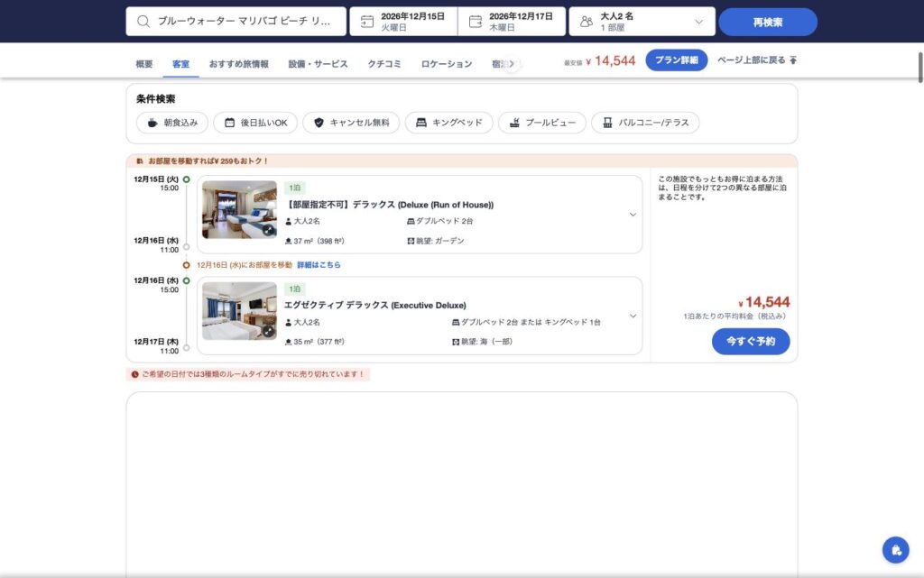The image size is (924, 578).
Task: Click the hotel name search field
Action: point(236,22)
